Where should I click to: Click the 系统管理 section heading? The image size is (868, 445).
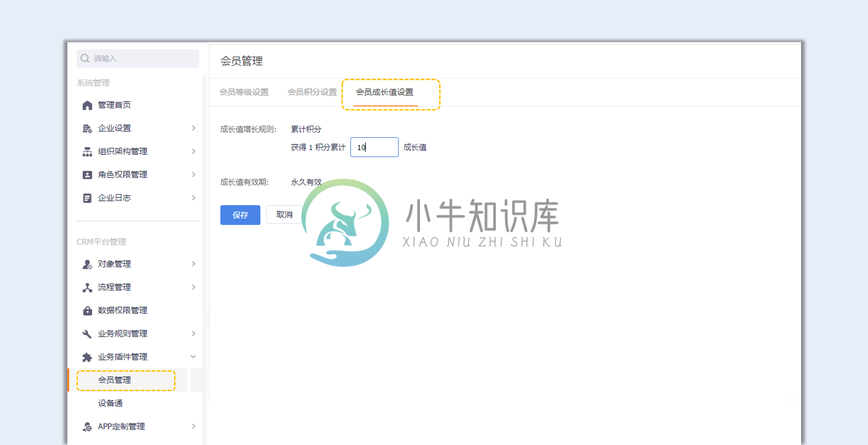click(x=93, y=83)
